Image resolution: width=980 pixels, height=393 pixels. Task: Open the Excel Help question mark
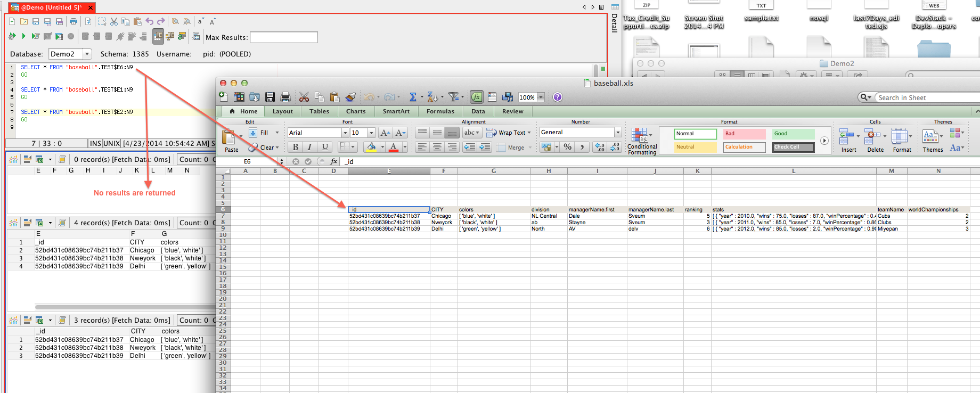558,97
